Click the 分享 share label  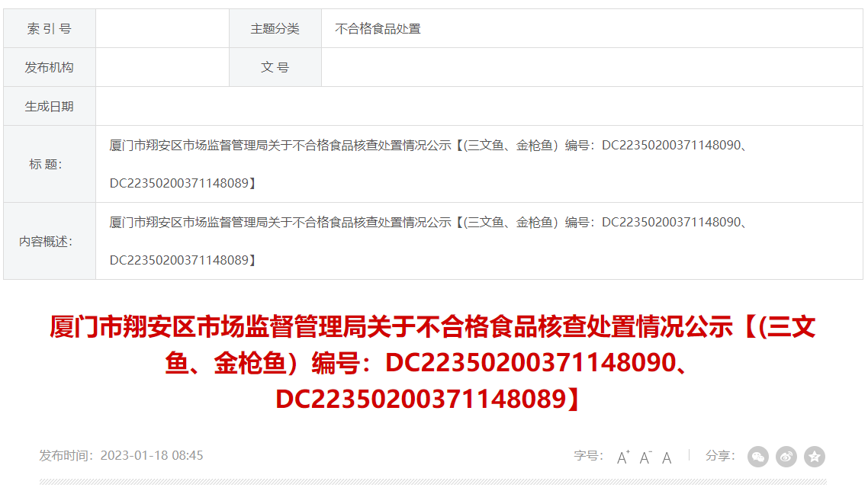pyautogui.click(x=720, y=456)
